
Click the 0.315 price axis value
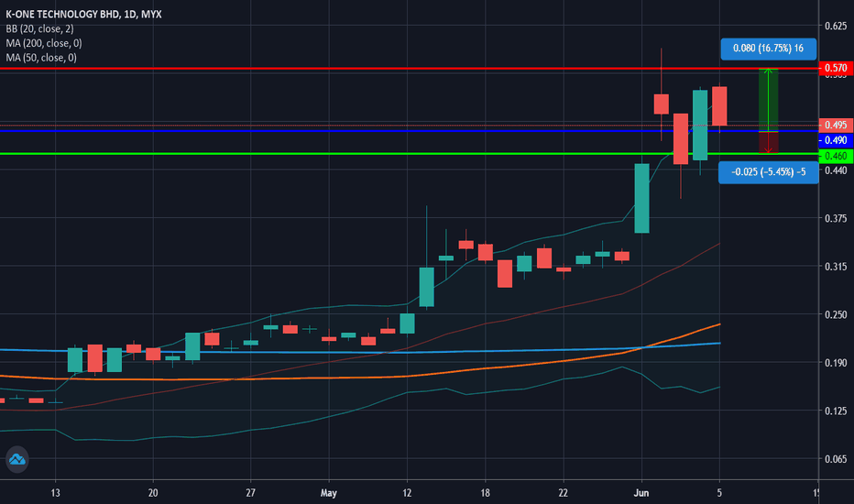click(x=836, y=267)
